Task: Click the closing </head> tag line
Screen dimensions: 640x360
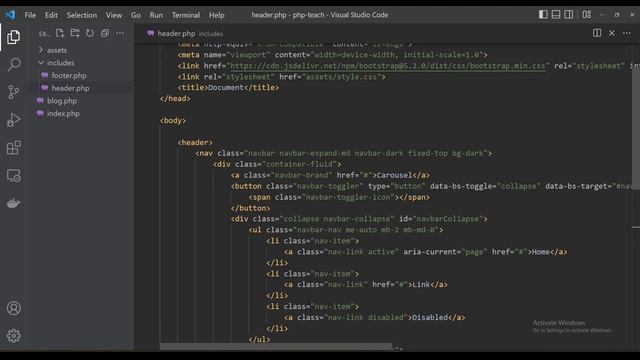Action: [175, 99]
